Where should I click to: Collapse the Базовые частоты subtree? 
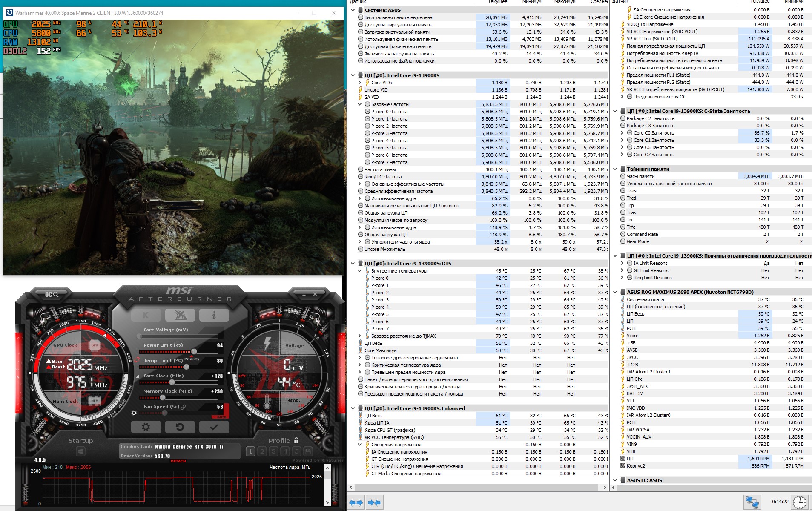360,104
